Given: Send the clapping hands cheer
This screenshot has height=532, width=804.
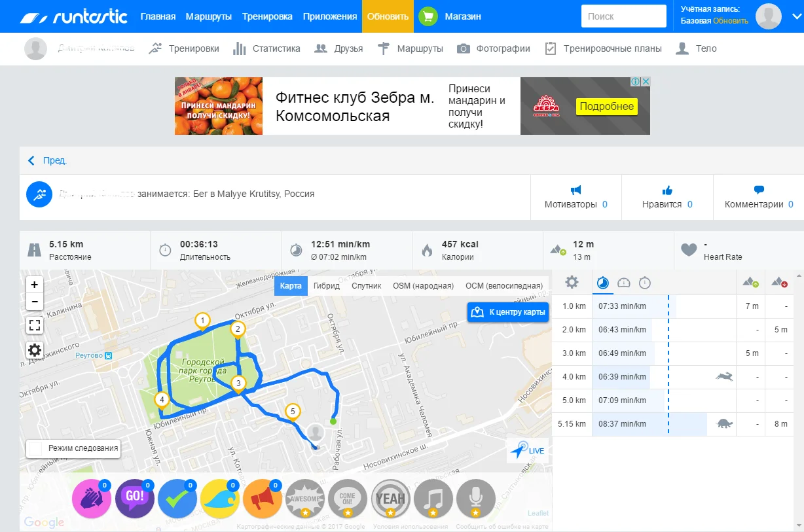Looking at the screenshot, I should [x=92, y=499].
